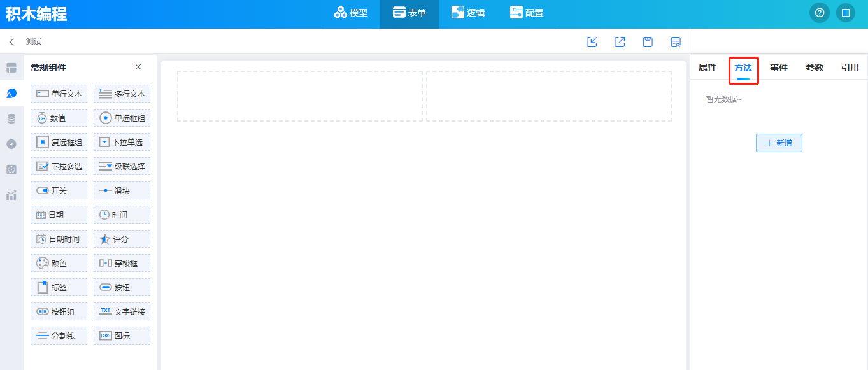Click the export icon in the form toolbar
The height and width of the screenshot is (370, 868).
tap(620, 42)
